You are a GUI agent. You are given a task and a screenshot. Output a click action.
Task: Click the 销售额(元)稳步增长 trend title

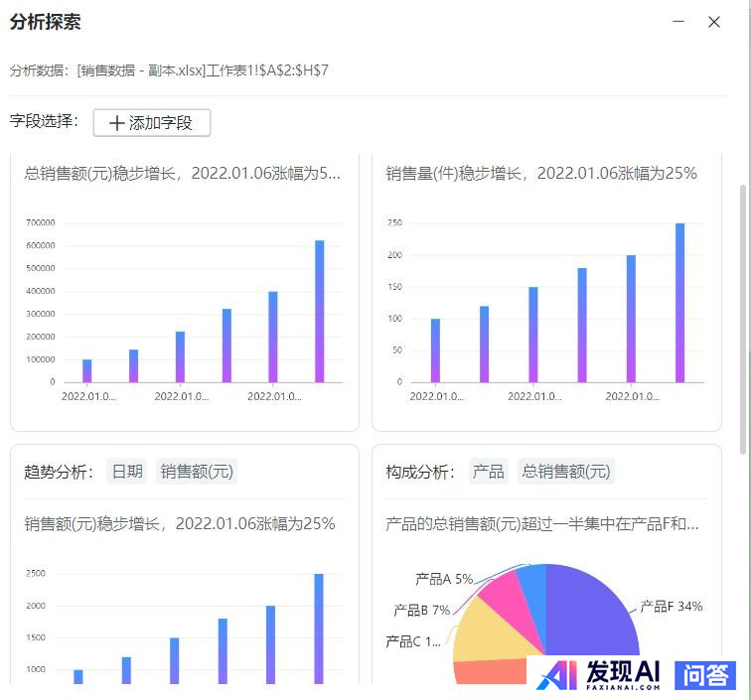coord(180,523)
